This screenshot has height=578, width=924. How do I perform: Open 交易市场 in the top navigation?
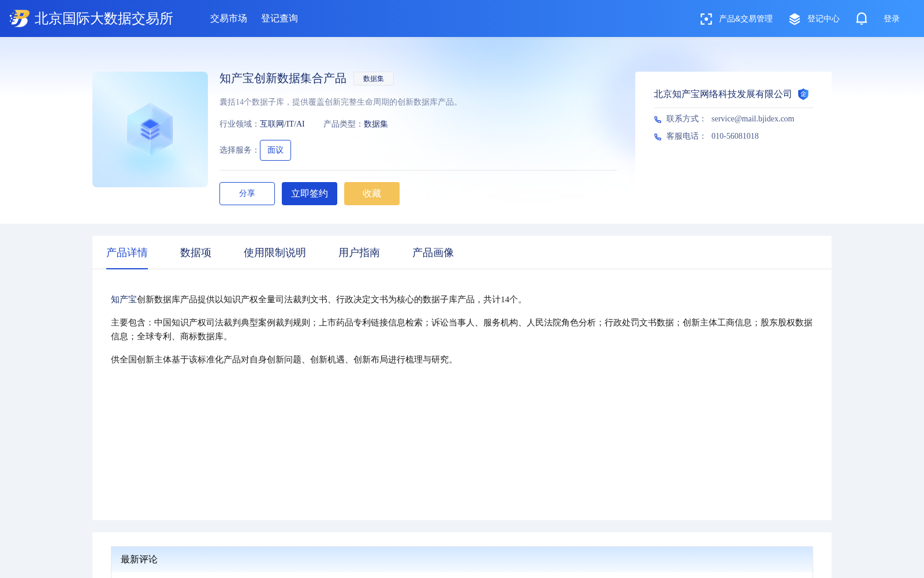point(229,18)
